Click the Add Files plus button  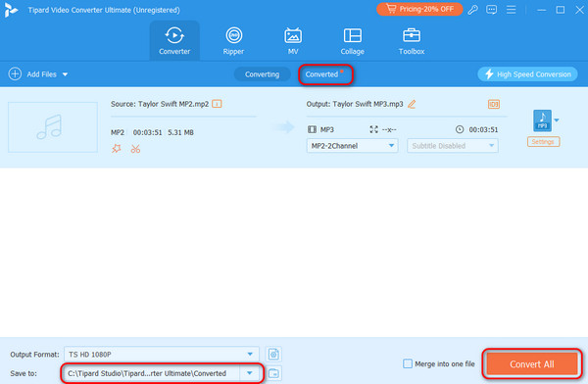(15, 73)
